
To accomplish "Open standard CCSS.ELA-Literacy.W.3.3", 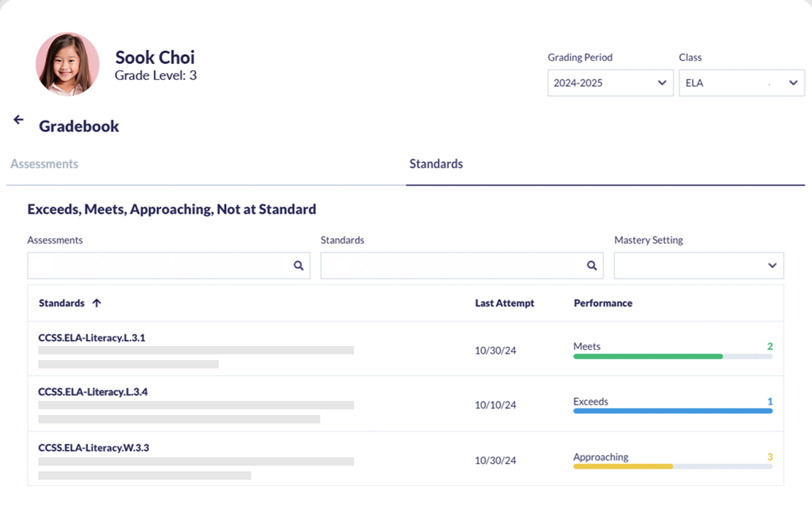I will (x=94, y=448).
